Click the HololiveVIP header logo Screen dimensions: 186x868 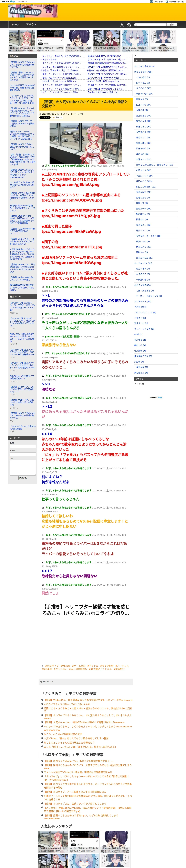pyautogui.click(x=33, y=11)
